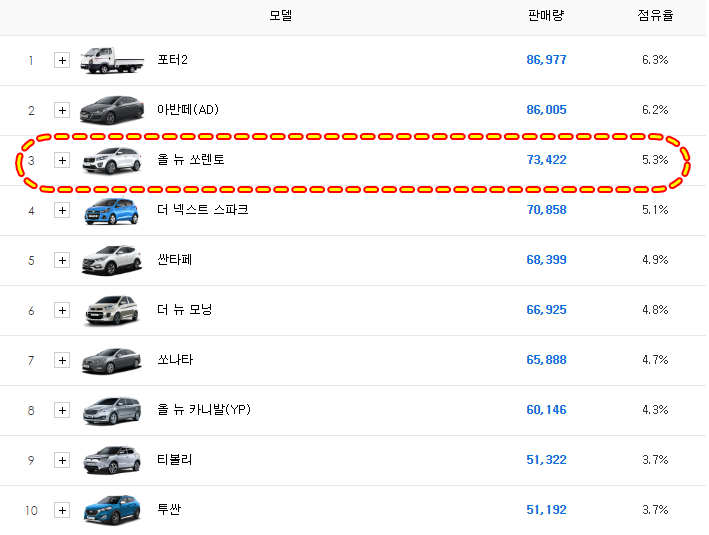Click sales figure 66,925
709x535 pixels.
click(546, 310)
